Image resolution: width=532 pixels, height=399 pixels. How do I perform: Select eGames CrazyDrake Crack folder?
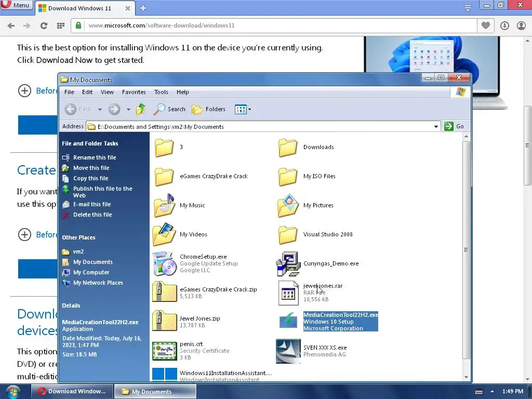(x=165, y=177)
